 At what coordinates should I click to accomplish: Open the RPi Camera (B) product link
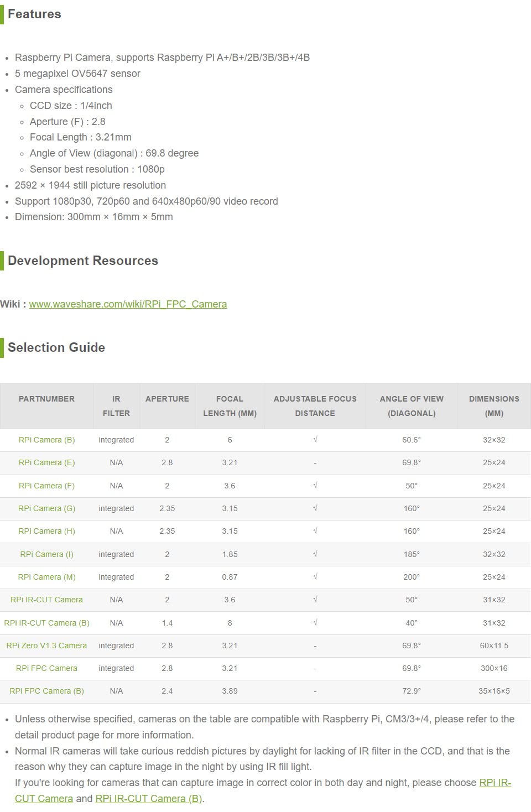[46, 440]
